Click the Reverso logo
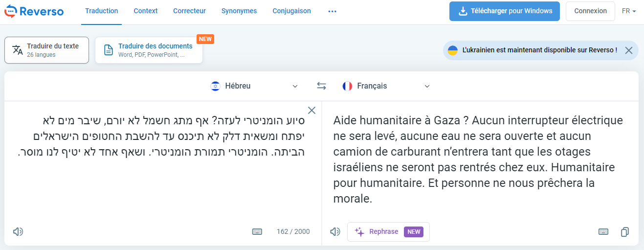 pyautogui.click(x=34, y=11)
